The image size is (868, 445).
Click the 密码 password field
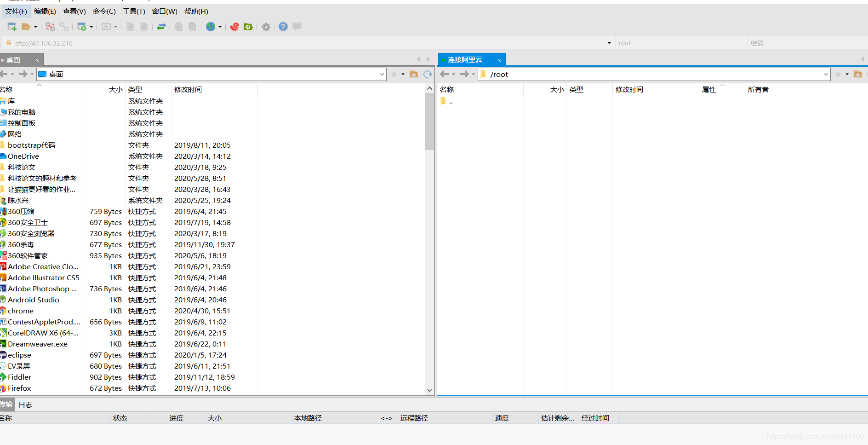807,43
